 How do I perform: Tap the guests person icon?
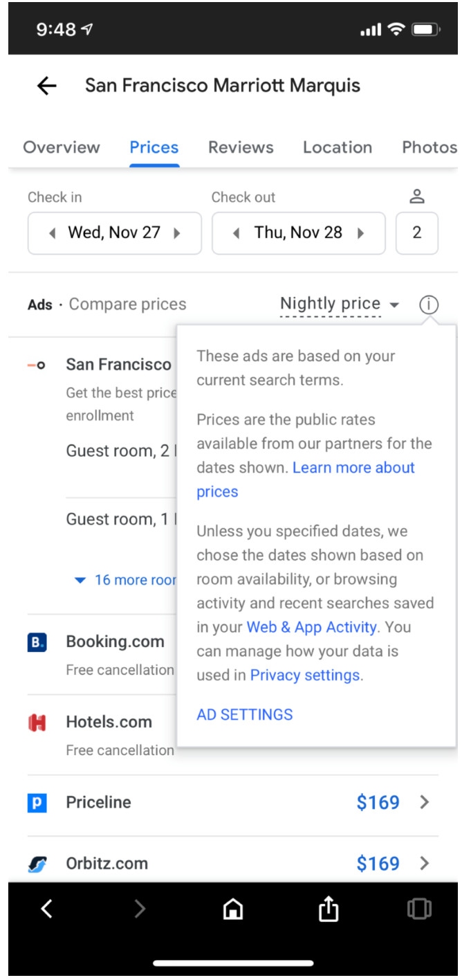416,197
